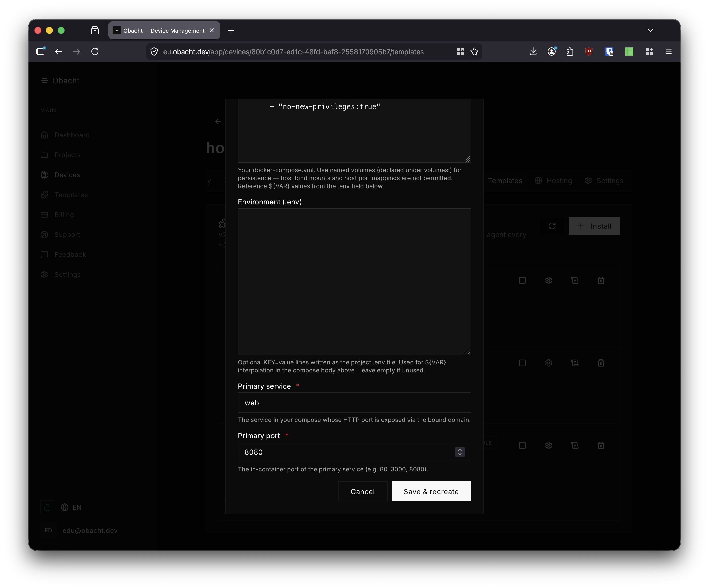Reload the page via browser refresh

[95, 51]
